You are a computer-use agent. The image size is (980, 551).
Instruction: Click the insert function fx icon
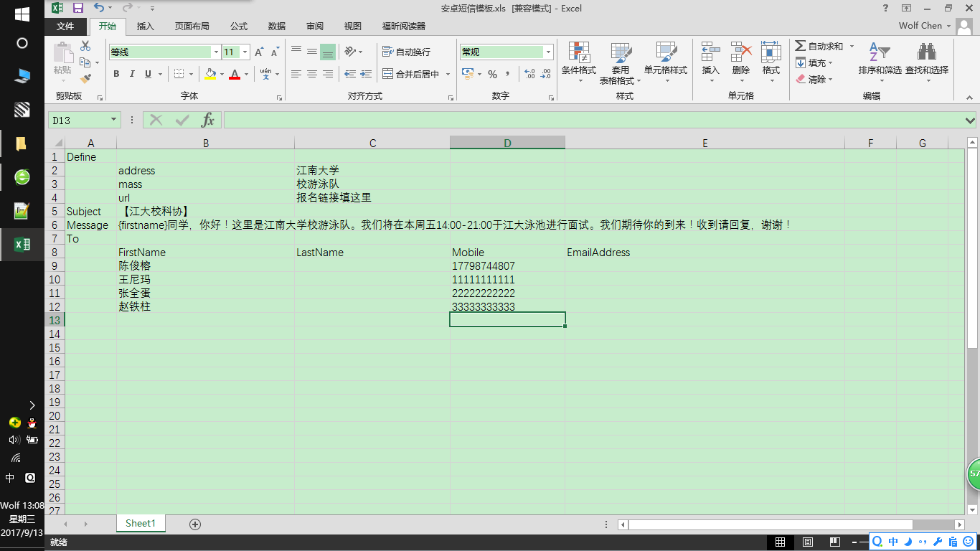pyautogui.click(x=207, y=120)
